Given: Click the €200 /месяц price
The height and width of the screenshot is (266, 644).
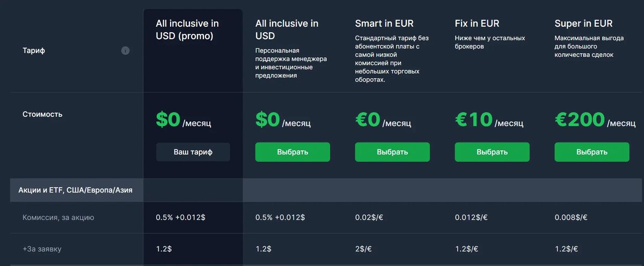Looking at the screenshot, I should click(595, 120).
